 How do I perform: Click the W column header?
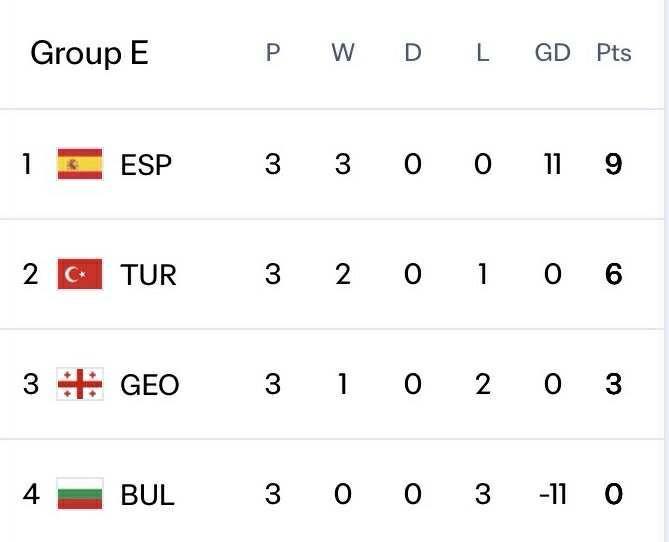click(342, 53)
